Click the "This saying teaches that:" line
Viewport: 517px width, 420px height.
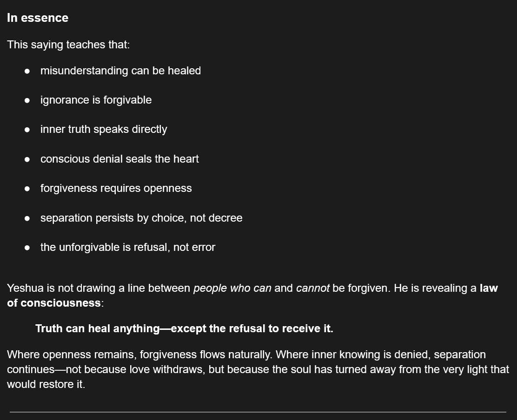pyautogui.click(x=68, y=45)
